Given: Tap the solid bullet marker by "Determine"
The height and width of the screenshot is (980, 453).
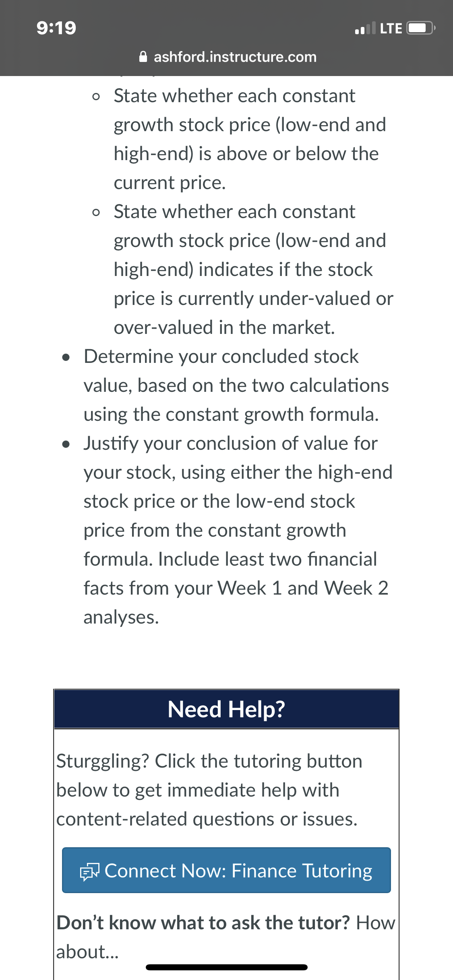Looking at the screenshot, I should [x=66, y=357].
